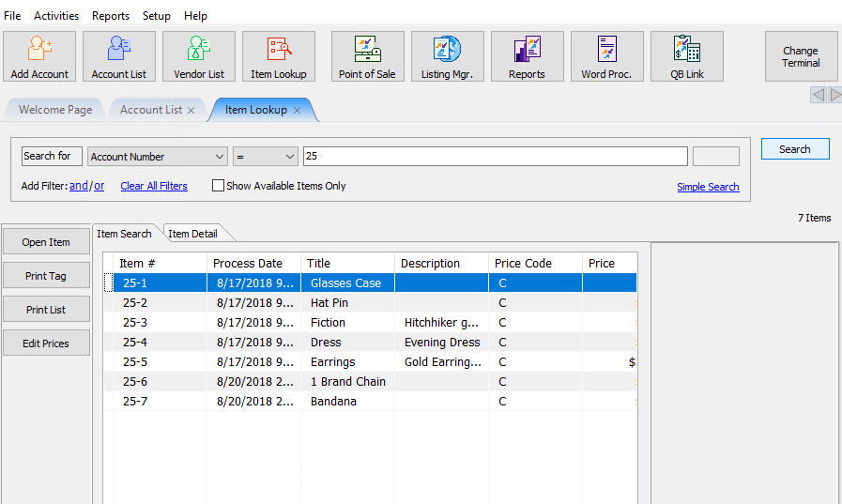Image resolution: width=842 pixels, height=504 pixels.
Task: Click the Clear All Filters link
Action: click(154, 186)
